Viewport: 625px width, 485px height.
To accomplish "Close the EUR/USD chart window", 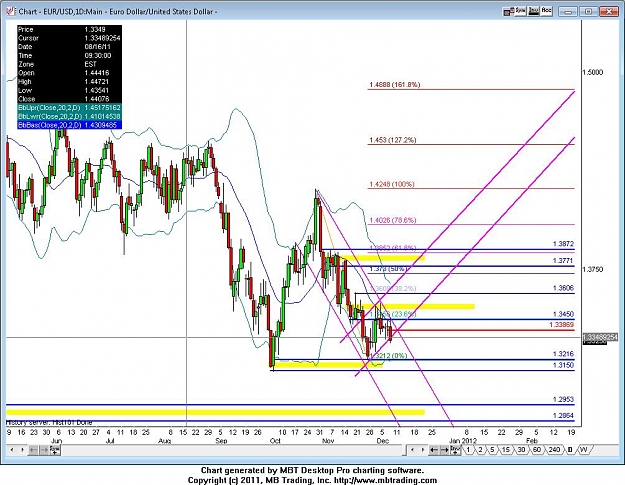I will click(x=609, y=12).
